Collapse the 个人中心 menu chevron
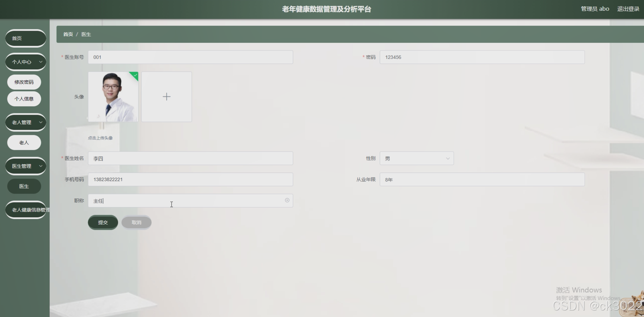 coord(40,62)
